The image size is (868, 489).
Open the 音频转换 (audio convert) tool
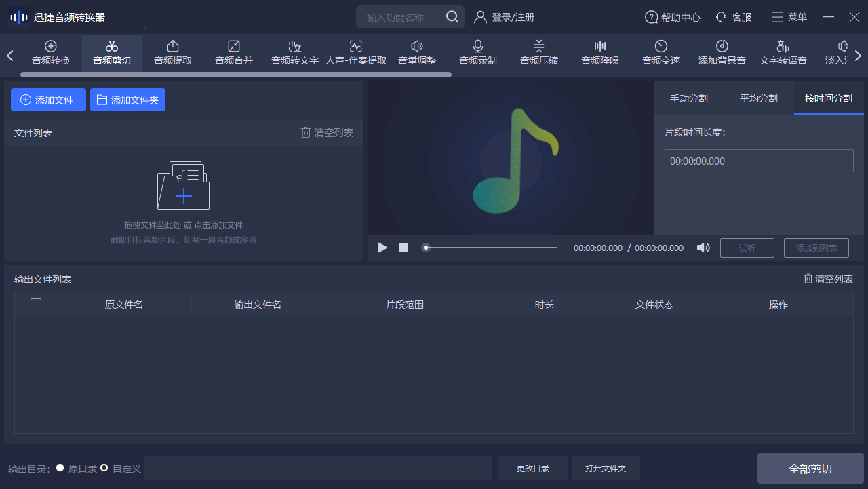pyautogui.click(x=50, y=53)
